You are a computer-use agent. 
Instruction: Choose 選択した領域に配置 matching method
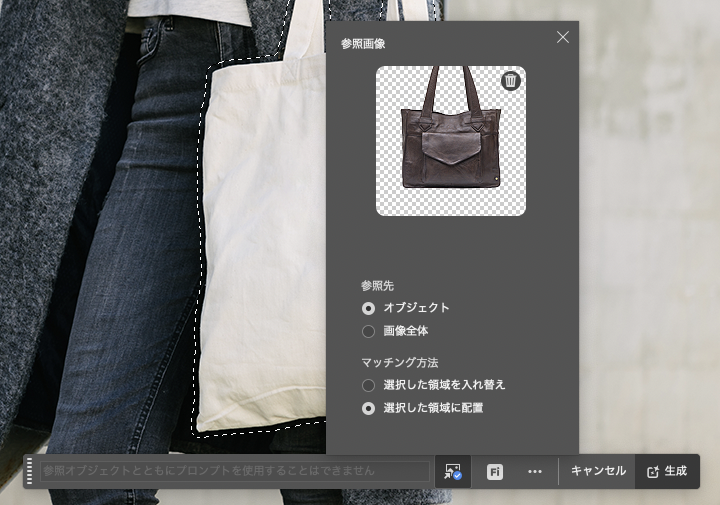click(x=368, y=408)
